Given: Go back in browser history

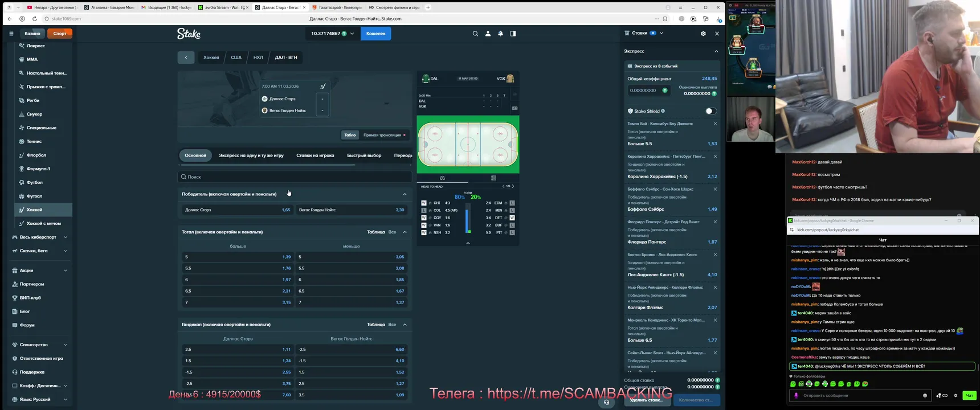Looking at the screenshot, I should [x=10, y=19].
